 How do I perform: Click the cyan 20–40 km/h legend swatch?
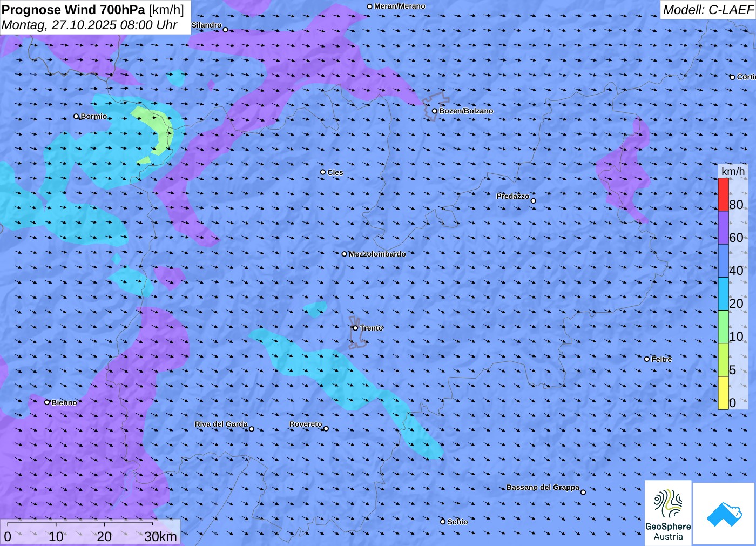tap(723, 293)
